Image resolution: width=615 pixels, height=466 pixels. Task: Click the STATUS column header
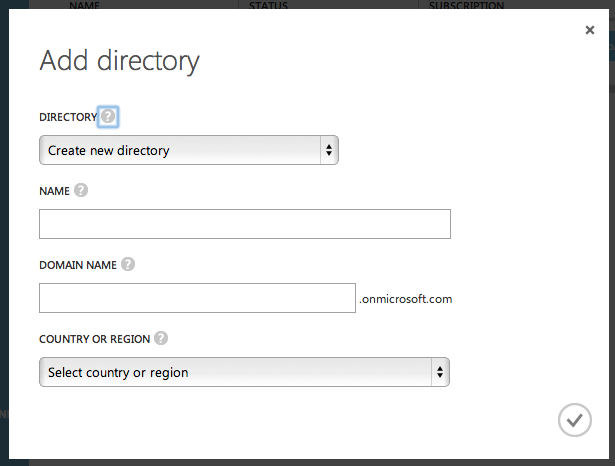[268, 5]
